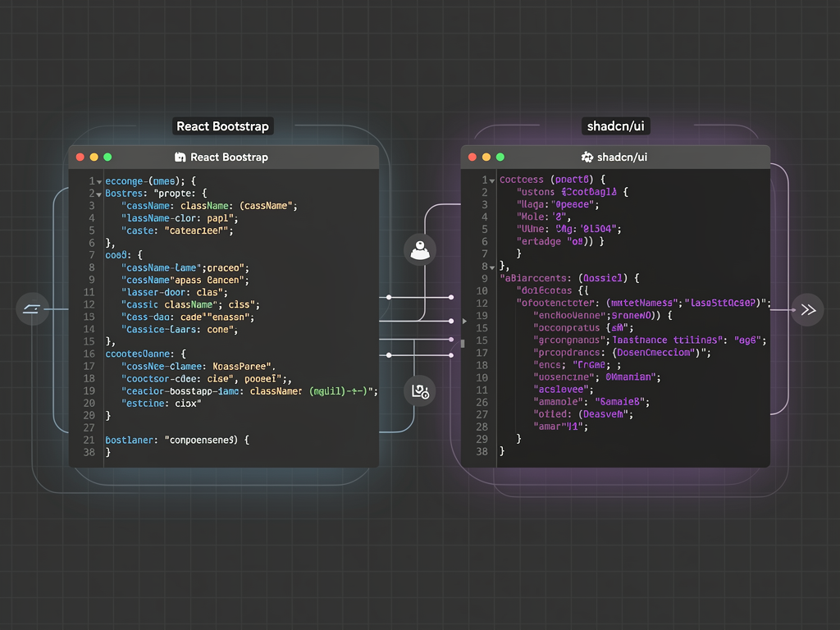Click the "Mole: 2" line in shadcn/ui
The height and width of the screenshot is (630, 840).
[x=543, y=217]
